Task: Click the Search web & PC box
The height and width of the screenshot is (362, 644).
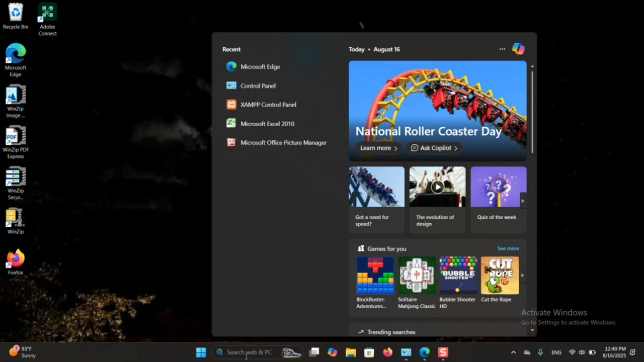Action: click(x=258, y=352)
